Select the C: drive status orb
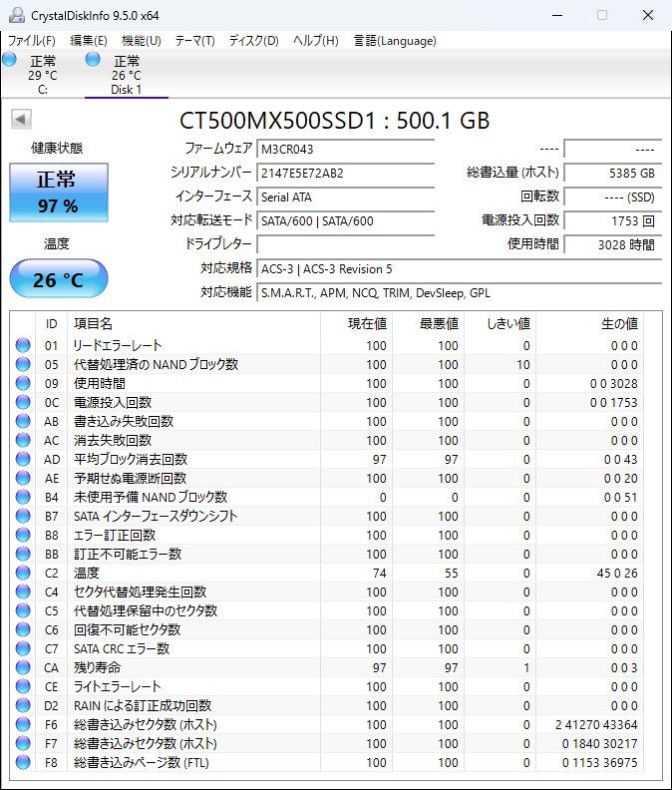 tap(10, 61)
